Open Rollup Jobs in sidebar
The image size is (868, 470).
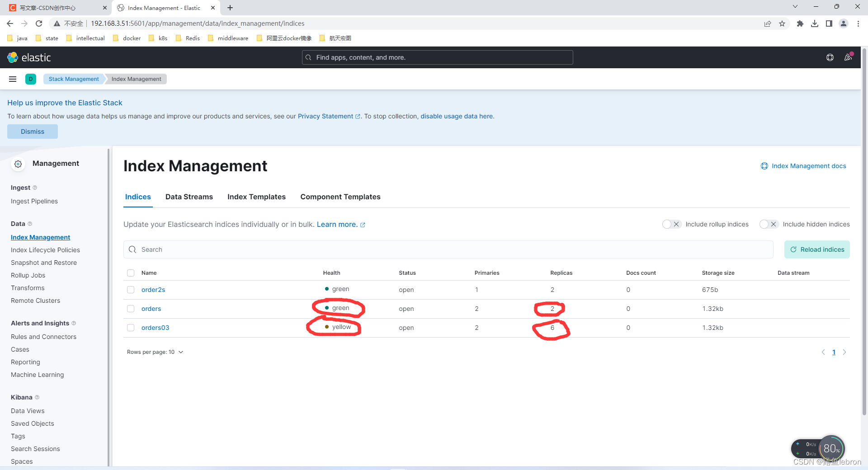pyautogui.click(x=28, y=275)
